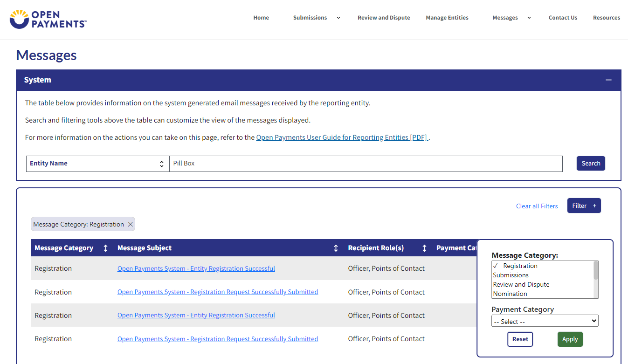Viewport: 628px width, 364px height.
Task: Collapse the System panel with minus icon
Action: tap(608, 80)
